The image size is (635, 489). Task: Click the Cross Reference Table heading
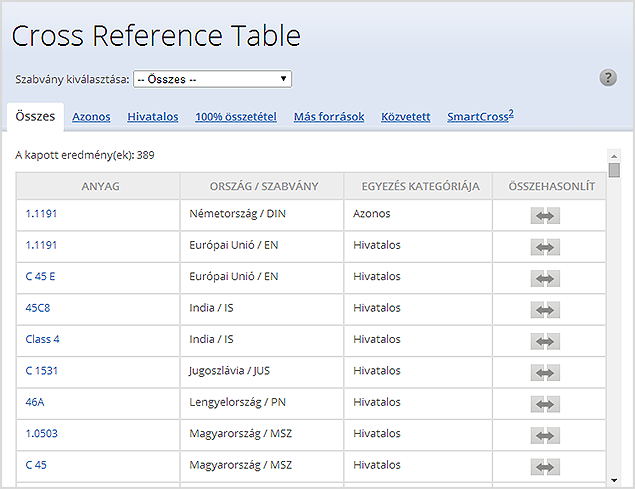[156, 36]
